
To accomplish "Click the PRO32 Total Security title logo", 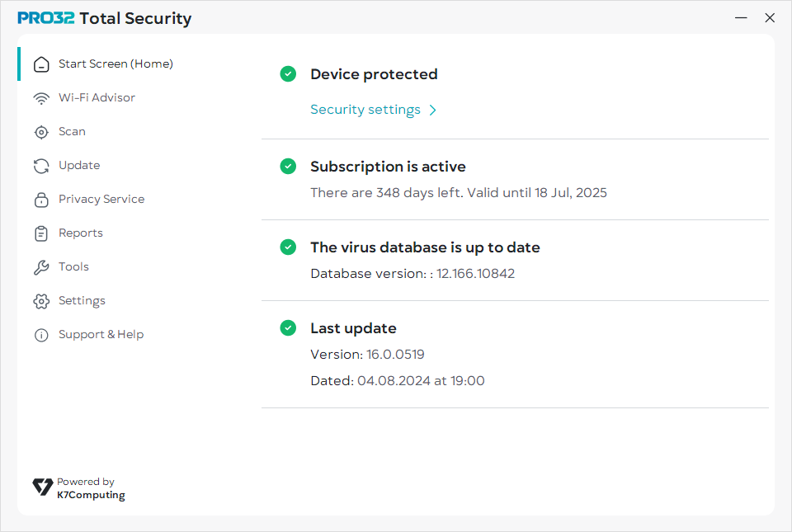I will click(x=105, y=18).
